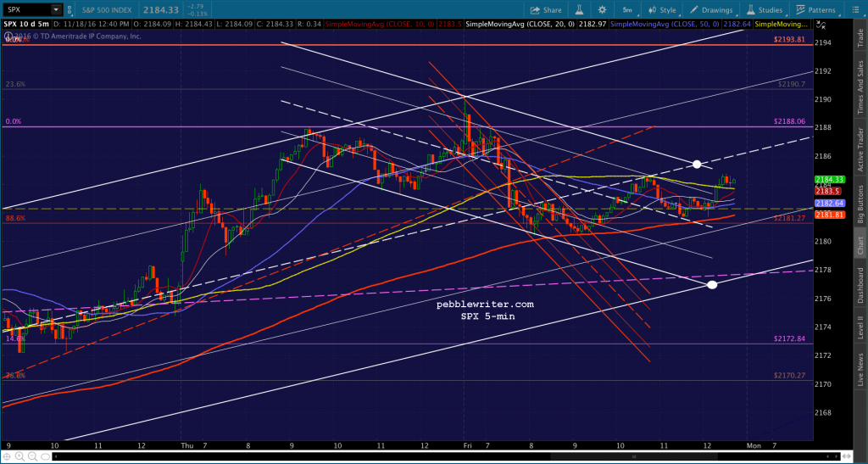Click the SPX 10 d 5m chart label

(25, 25)
